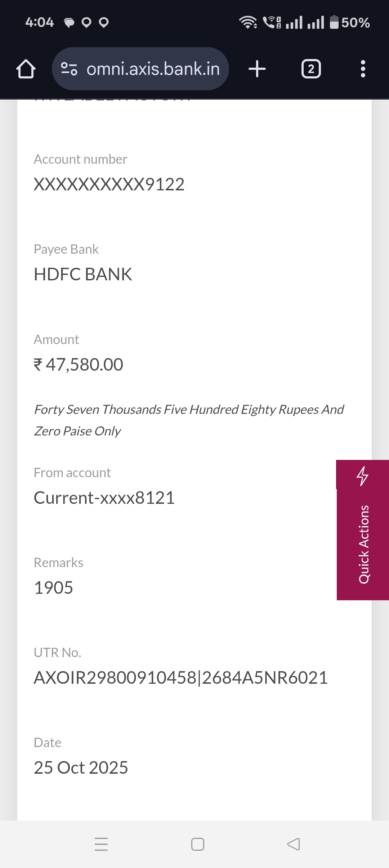
Task: Tap the masked account number ending 9122
Action: pyautogui.click(x=109, y=185)
